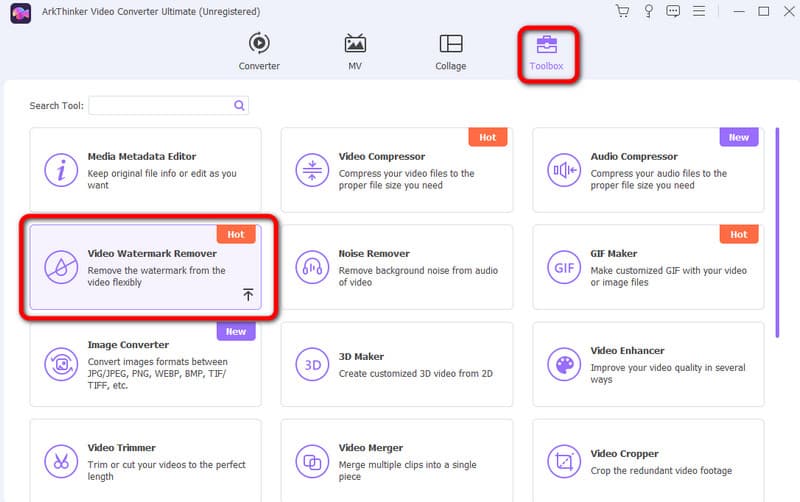Image resolution: width=800 pixels, height=502 pixels.
Task: Click the toolbox vertical scrollbar
Action: 777,233
